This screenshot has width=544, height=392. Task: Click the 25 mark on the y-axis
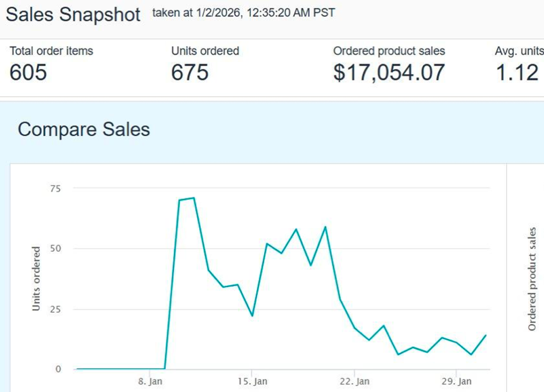(56, 309)
